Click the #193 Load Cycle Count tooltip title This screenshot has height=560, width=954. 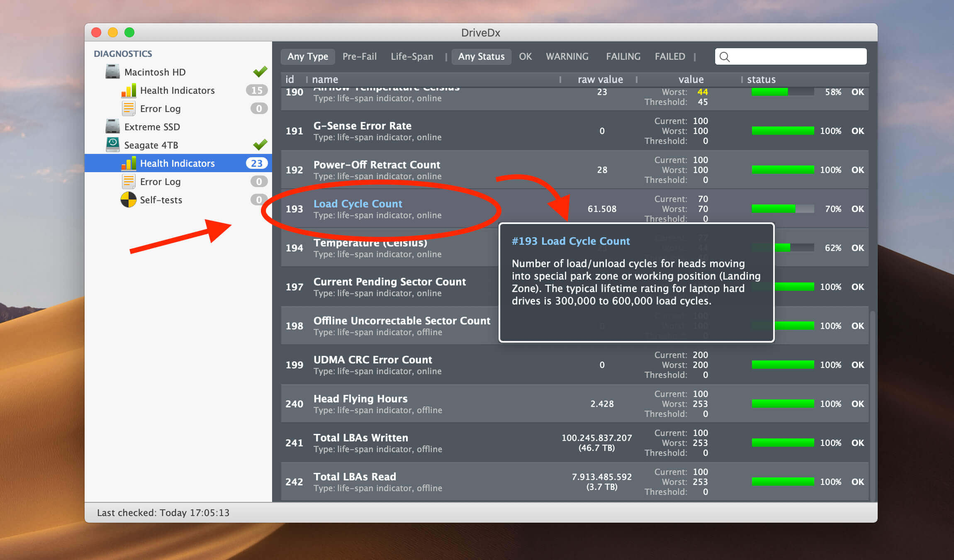570,241
